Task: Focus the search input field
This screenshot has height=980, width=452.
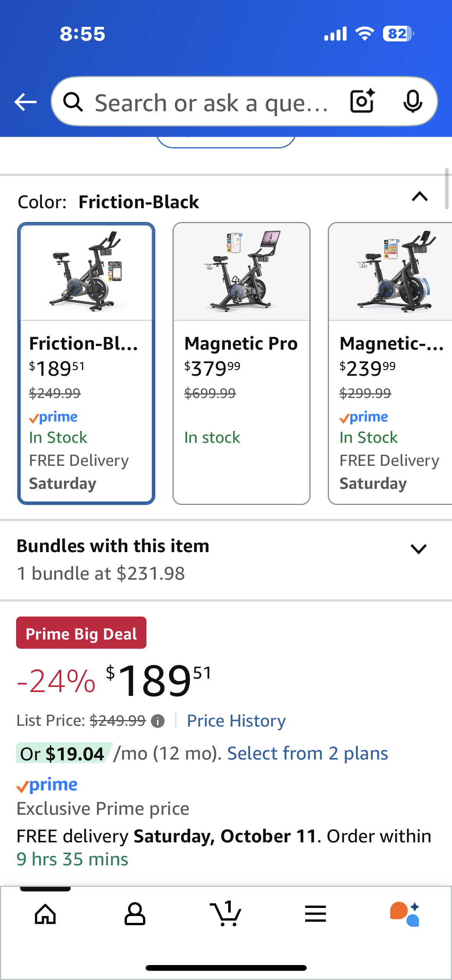Action: (211, 102)
